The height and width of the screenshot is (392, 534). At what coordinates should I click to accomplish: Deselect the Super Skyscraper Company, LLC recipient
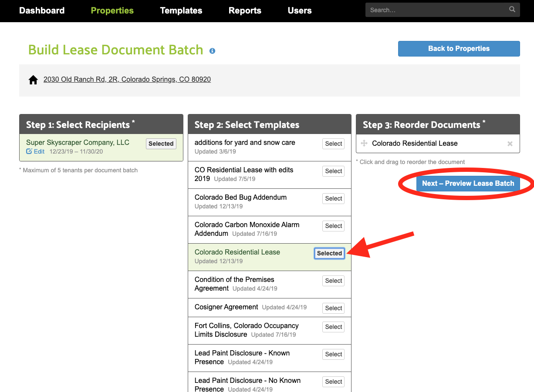coord(161,144)
